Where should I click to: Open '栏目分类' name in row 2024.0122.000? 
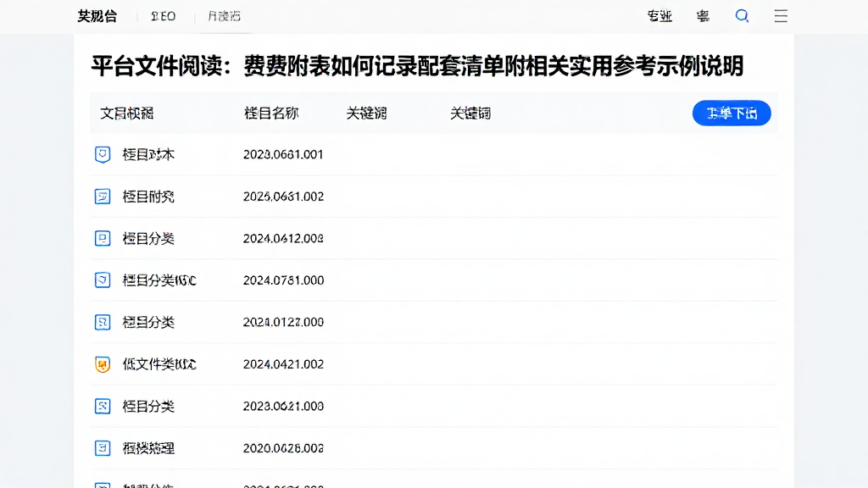pyautogui.click(x=148, y=322)
